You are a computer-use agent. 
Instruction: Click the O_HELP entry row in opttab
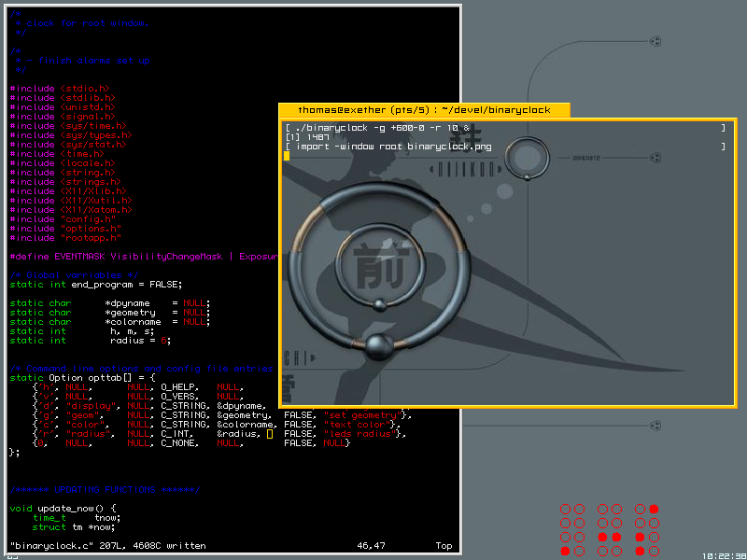pyautogui.click(x=138, y=386)
